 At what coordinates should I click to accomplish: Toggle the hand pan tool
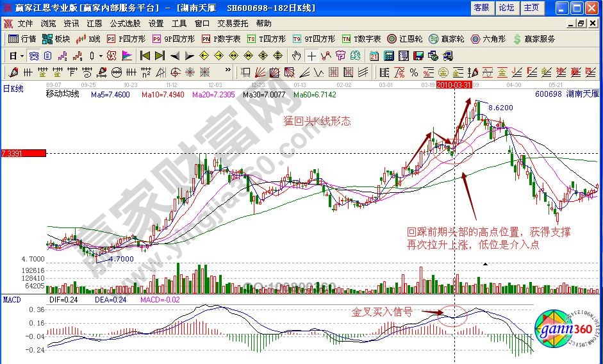pyautogui.click(x=296, y=55)
